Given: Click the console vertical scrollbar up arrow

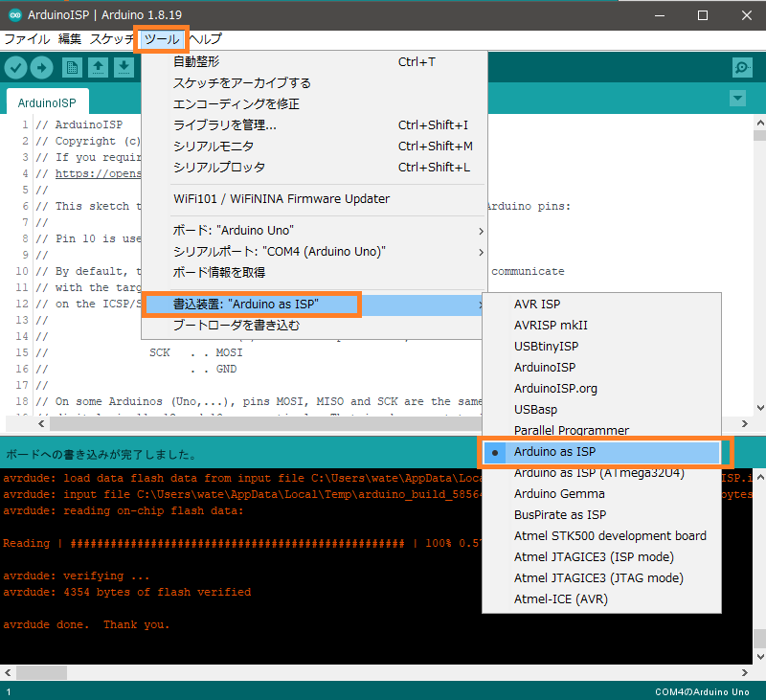Looking at the screenshot, I should click(x=759, y=476).
